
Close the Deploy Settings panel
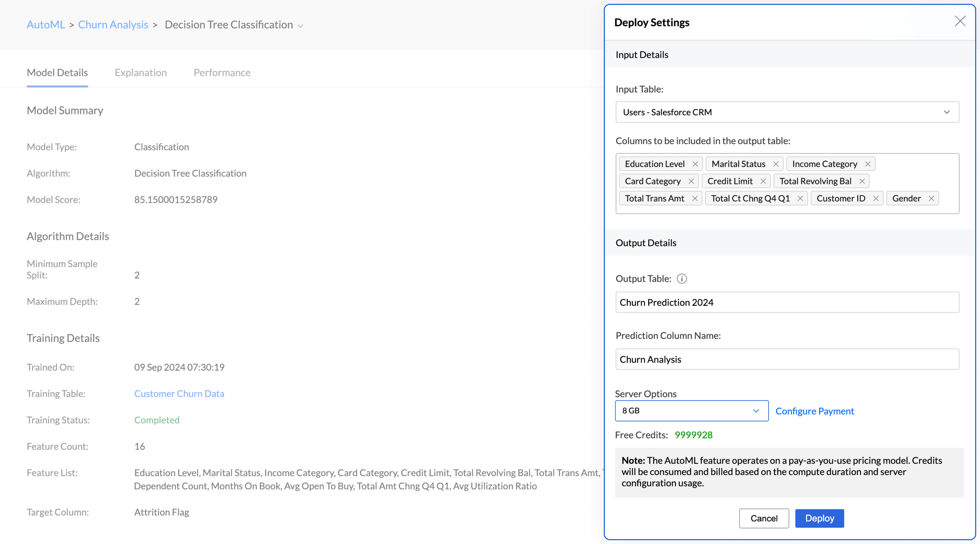point(960,21)
